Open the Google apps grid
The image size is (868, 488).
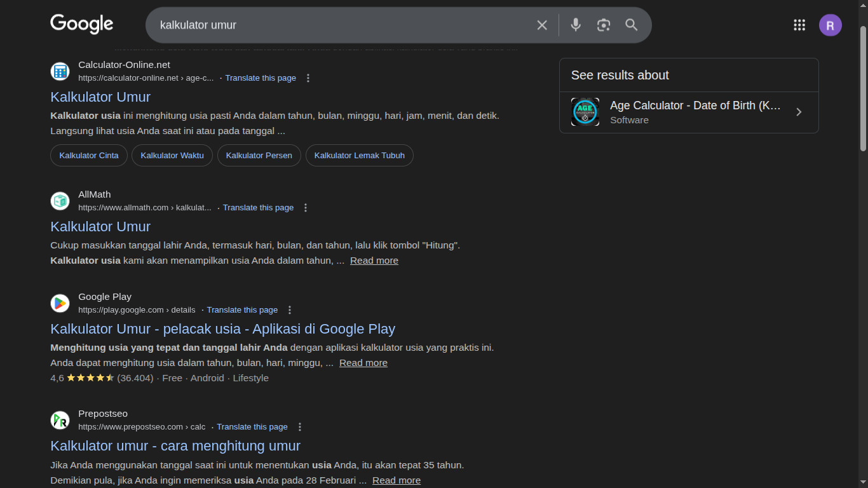(x=799, y=25)
